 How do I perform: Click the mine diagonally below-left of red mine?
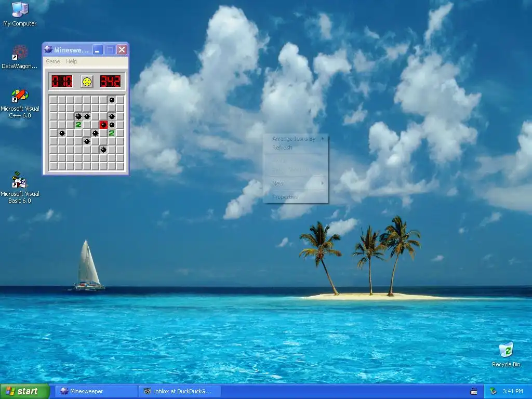click(x=95, y=133)
